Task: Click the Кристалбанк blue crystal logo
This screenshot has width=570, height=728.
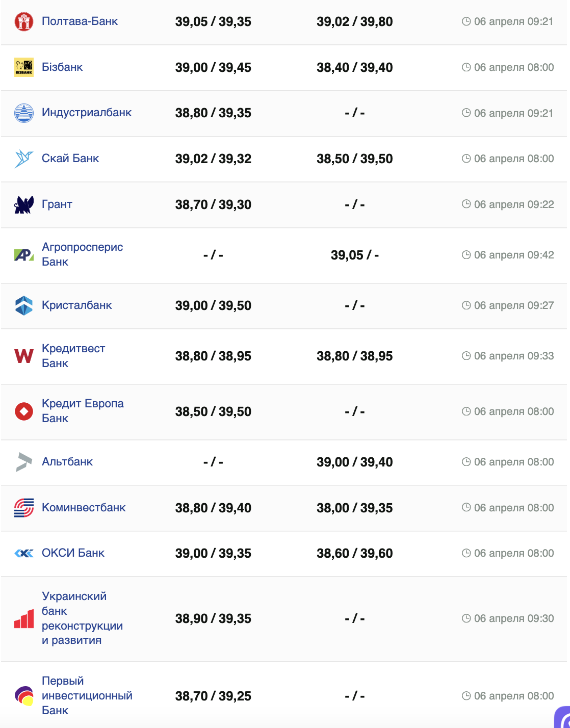Action: point(23,305)
